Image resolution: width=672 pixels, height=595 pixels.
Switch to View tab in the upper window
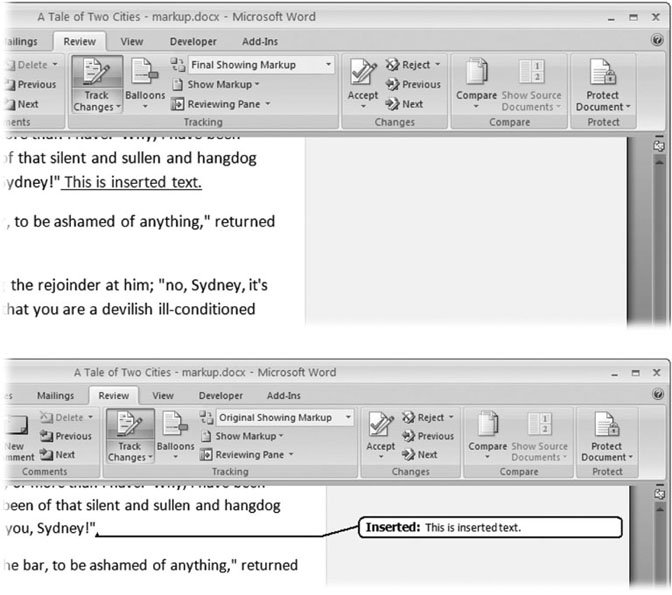pyautogui.click(x=131, y=42)
